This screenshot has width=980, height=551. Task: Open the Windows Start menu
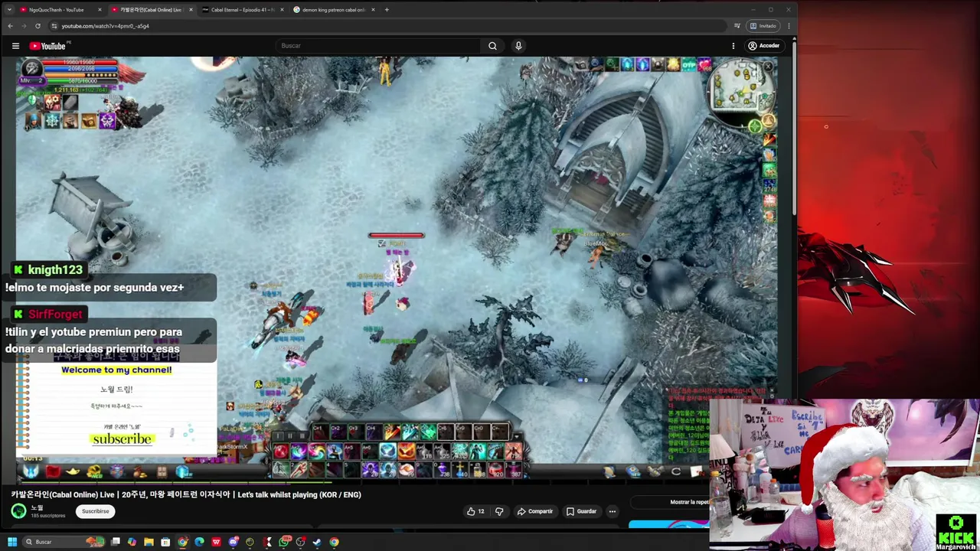[x=12, y=542]
